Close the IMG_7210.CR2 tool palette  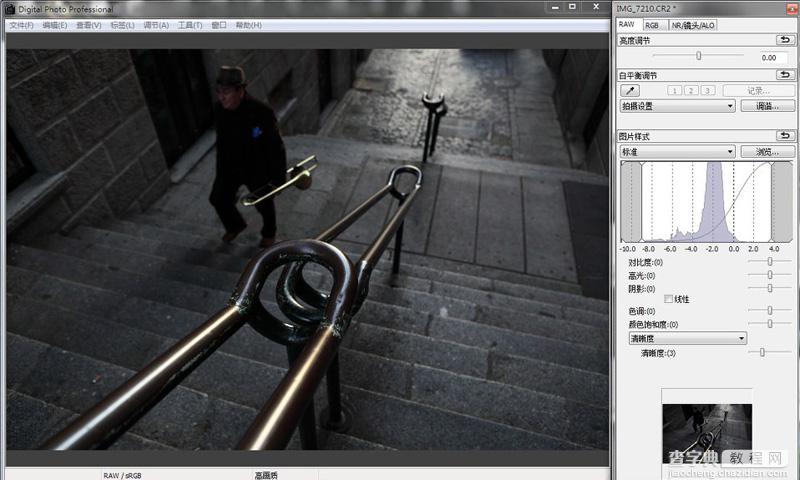(x=793, y=9)
